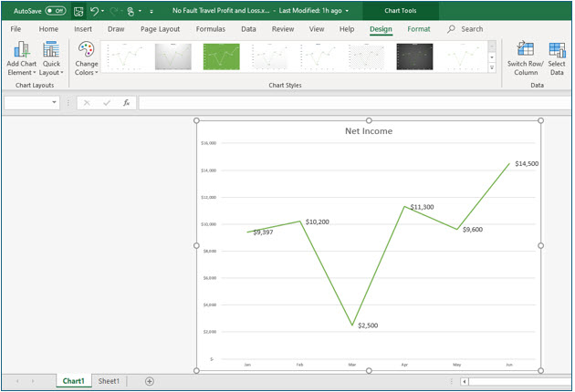Click next sheet navigation arrow
Image resolution: width=575 pixels, height=392 pixels.
coord(33,381)
